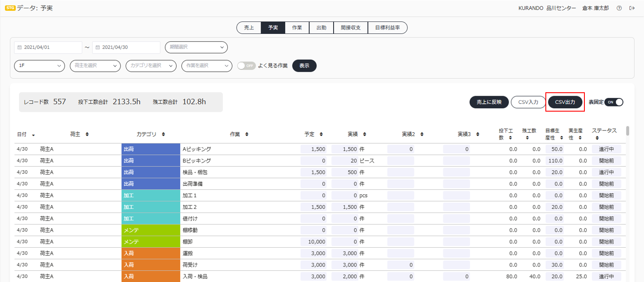Click KURANDO 品川センター label

[x=547, y=8]
